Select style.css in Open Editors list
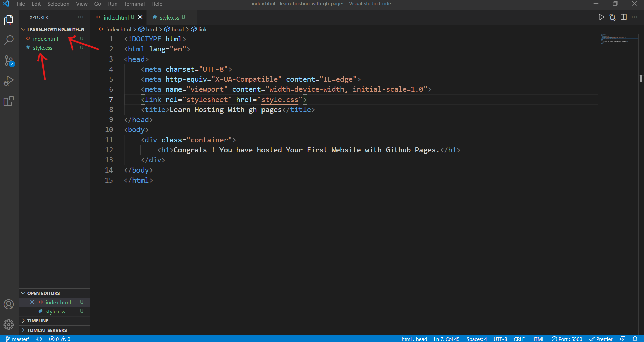Image resolution: width=644 pixels, height=342 pixels. (54, 311)
